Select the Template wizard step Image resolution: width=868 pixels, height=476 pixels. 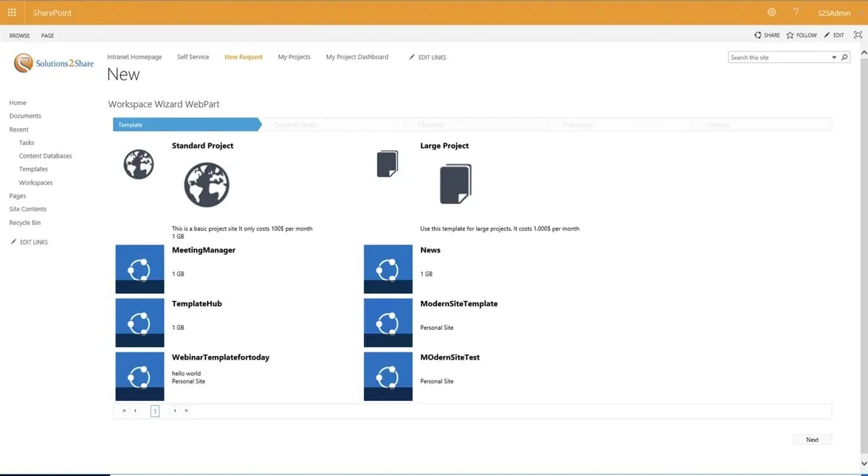[187, 124]
